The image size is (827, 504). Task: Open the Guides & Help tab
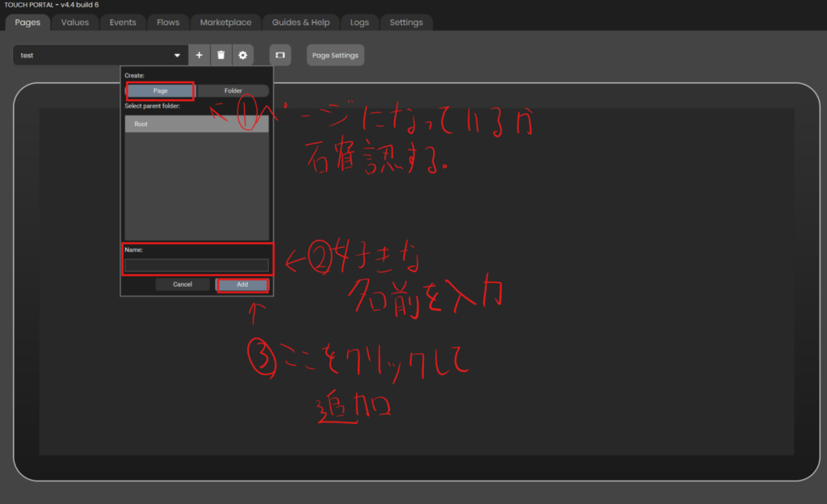pos(300,23)
